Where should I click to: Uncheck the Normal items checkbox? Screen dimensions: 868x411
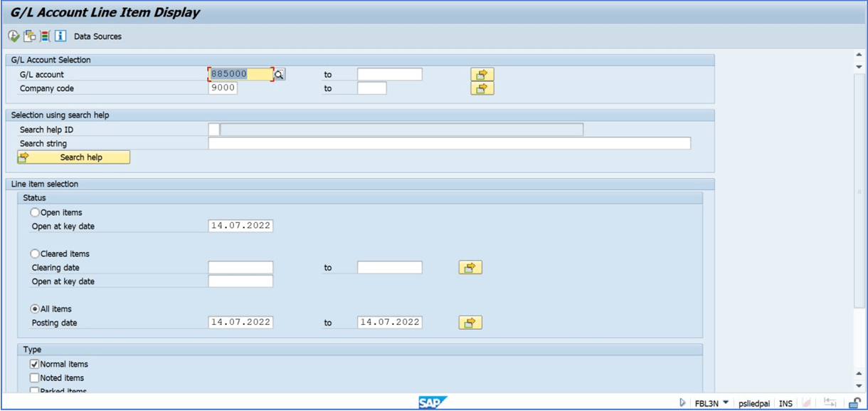point(35,364)
